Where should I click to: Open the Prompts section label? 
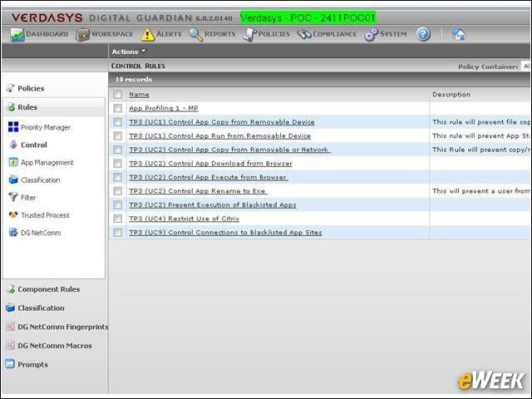tap(32, 364)
